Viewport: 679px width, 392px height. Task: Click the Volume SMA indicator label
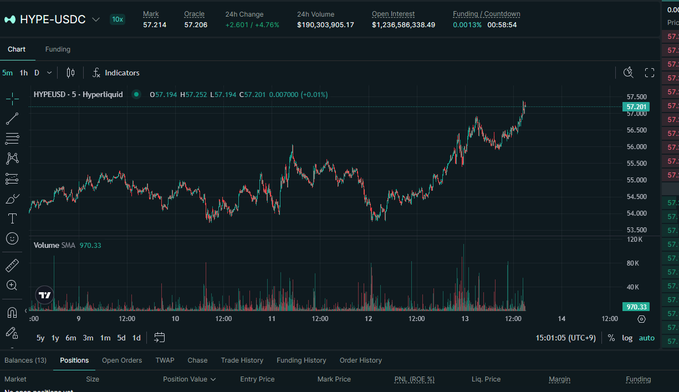[54, 245]
